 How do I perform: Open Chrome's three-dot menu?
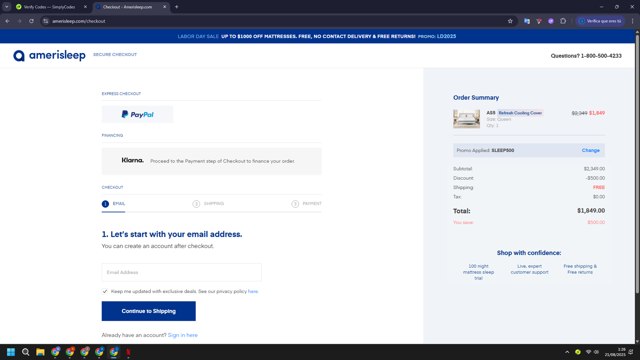coord(633,21)
